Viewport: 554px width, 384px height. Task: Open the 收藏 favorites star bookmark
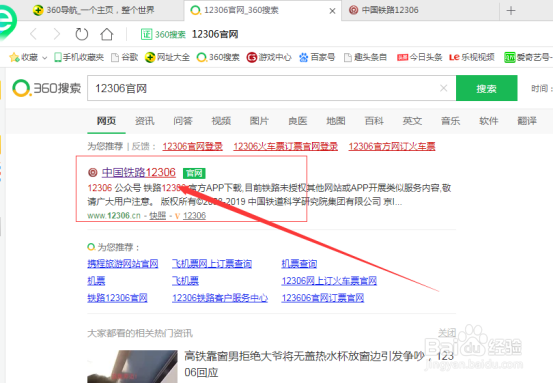tap(23, 57)
